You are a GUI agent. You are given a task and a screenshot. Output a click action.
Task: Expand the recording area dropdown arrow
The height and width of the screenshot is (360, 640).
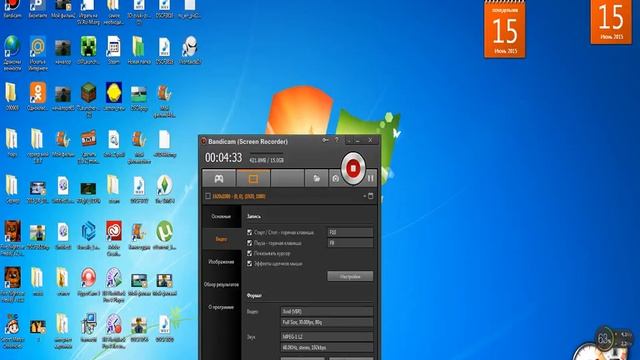(x=364, y=196)
